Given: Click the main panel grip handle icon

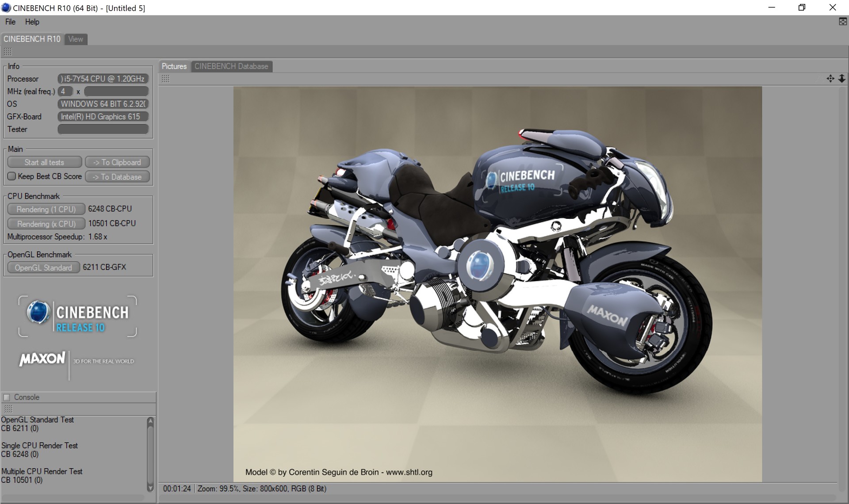Looking at the screenshot, I should (8, 52).
